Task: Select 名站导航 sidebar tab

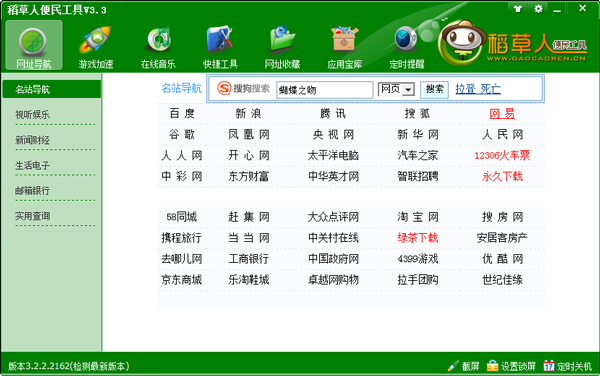Action: (51, 89)
